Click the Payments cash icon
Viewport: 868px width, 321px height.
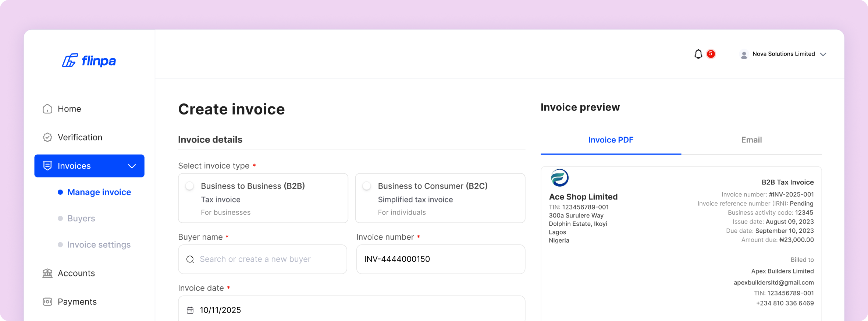[47, 302]
